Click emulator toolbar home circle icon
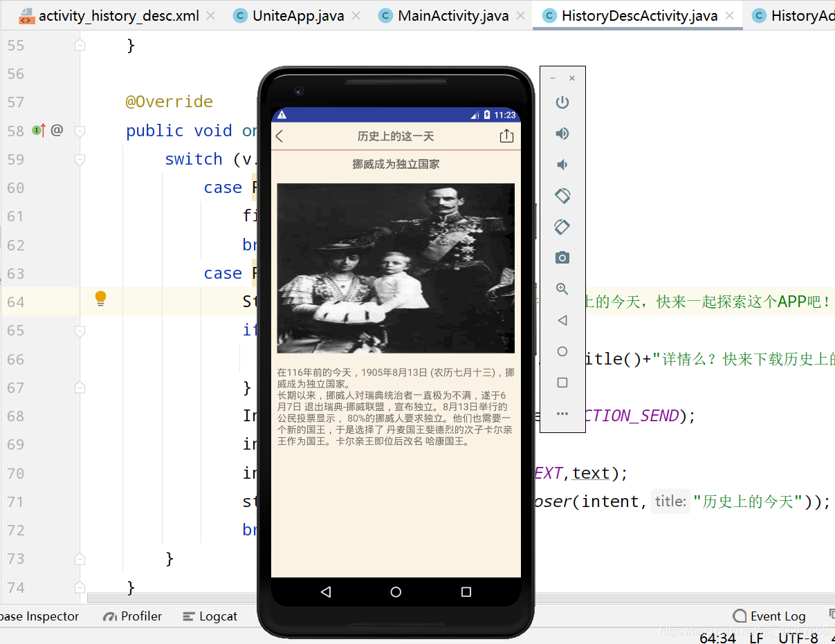The height and width of the screenshot is (644, 835). click(562, 351)
